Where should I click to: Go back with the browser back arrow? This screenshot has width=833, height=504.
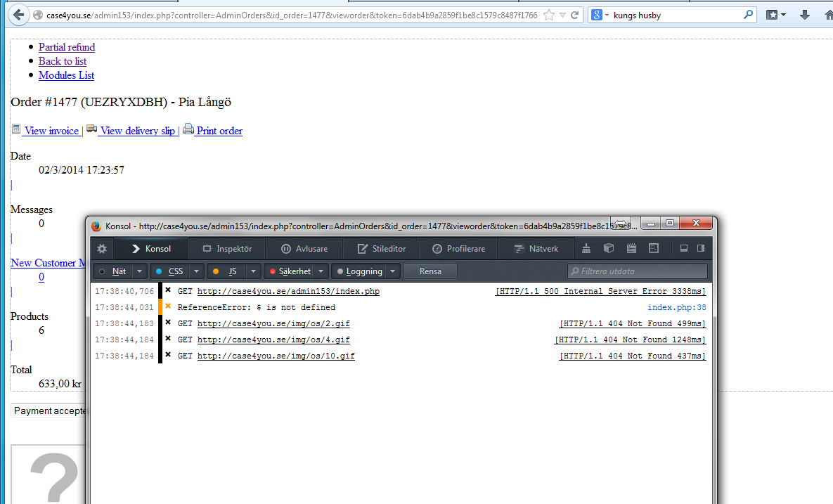[18, 15]
